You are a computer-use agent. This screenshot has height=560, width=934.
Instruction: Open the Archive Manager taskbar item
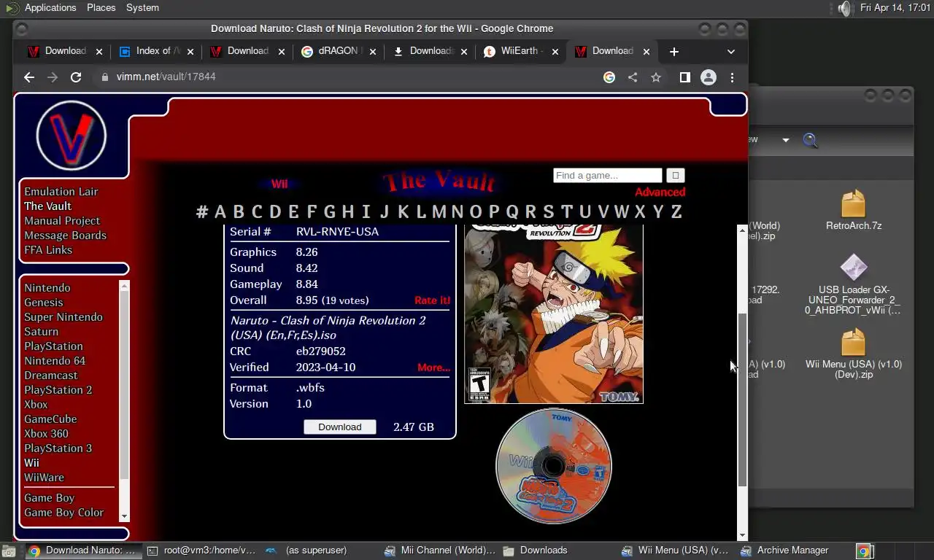coord(792,551)
